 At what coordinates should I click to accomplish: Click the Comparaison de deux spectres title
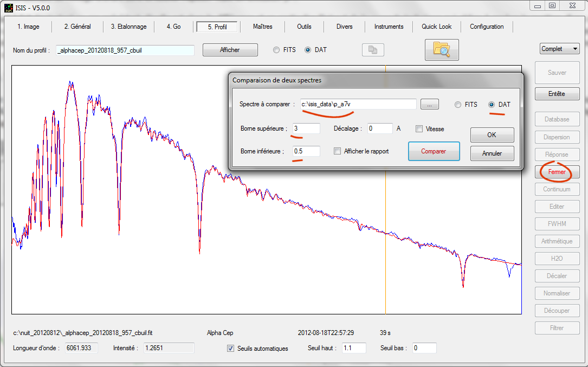(277, 80)
